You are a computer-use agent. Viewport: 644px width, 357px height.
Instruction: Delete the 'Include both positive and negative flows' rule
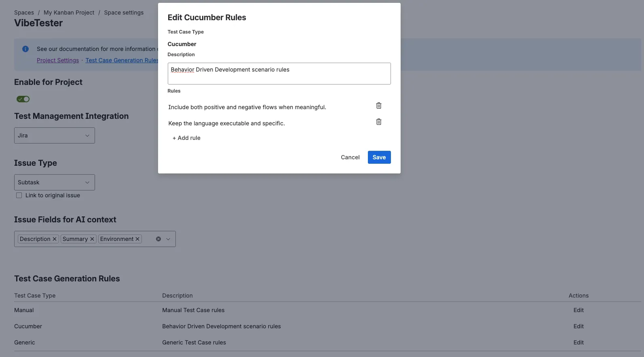click(x=379, y=106)
